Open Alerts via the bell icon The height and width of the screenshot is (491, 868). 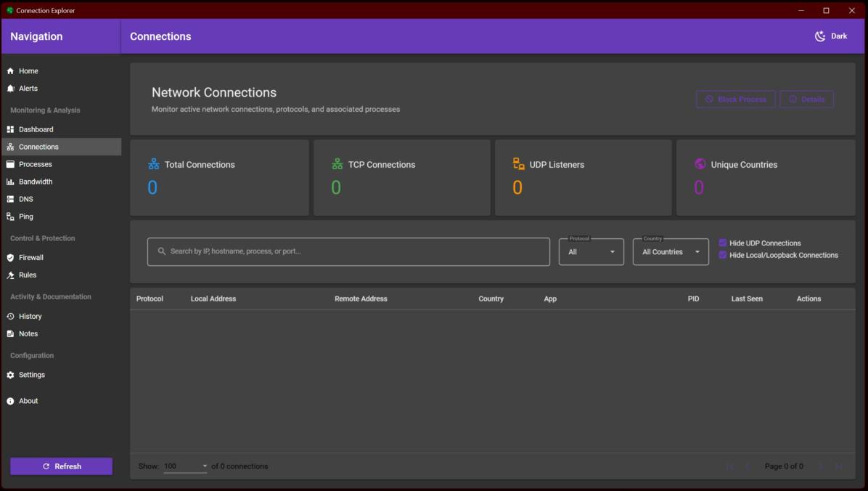click(10, 89)
